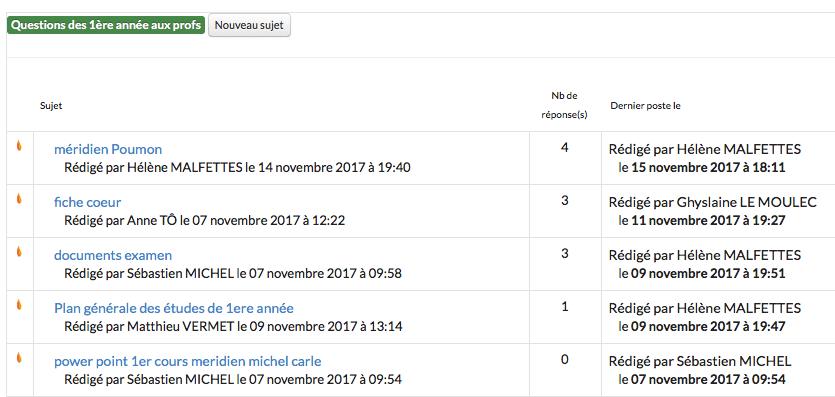Viewport: 835px width, 397px height.
Task: Click author line Rédigé par Anne TÔ
Action: pyautogui.click(x=204, y=220)
